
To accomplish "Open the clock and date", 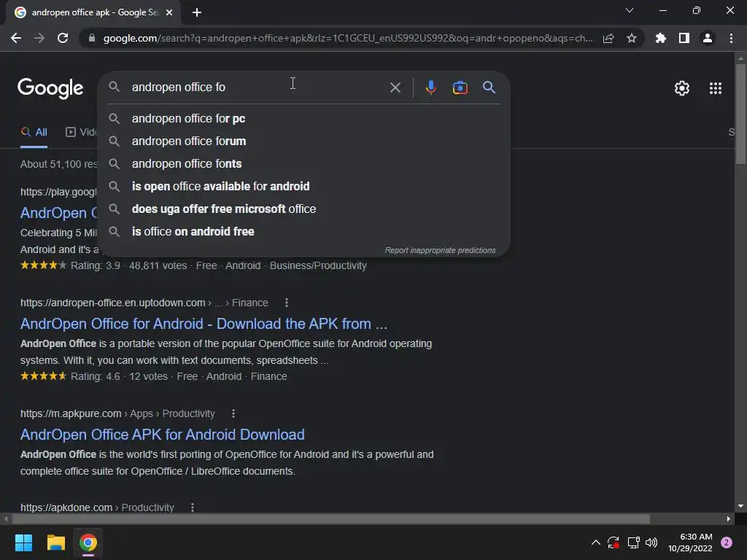I will click(690, 542).
